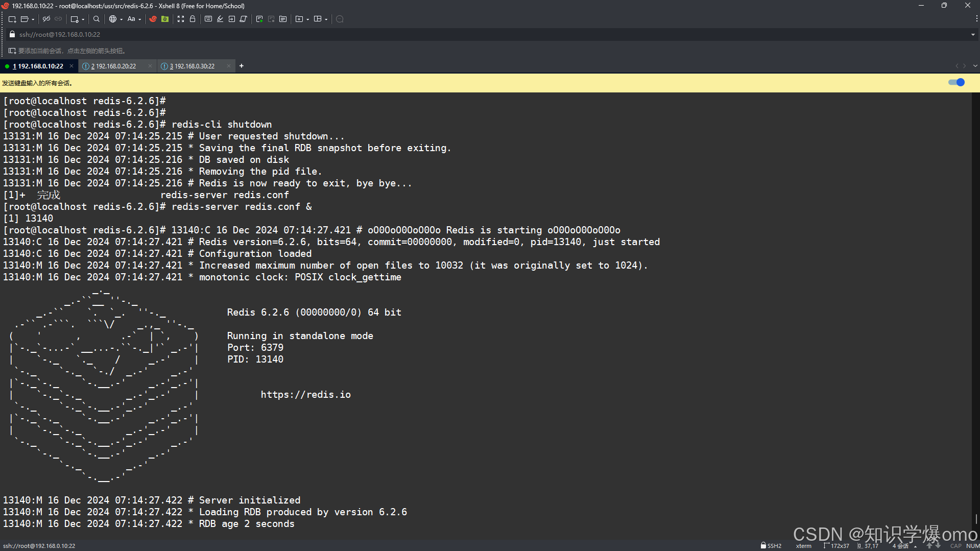Click the keyboard Key Mapping icon
Image resolution: width=980 pixels, height=551 pixels.
(208, 19)
